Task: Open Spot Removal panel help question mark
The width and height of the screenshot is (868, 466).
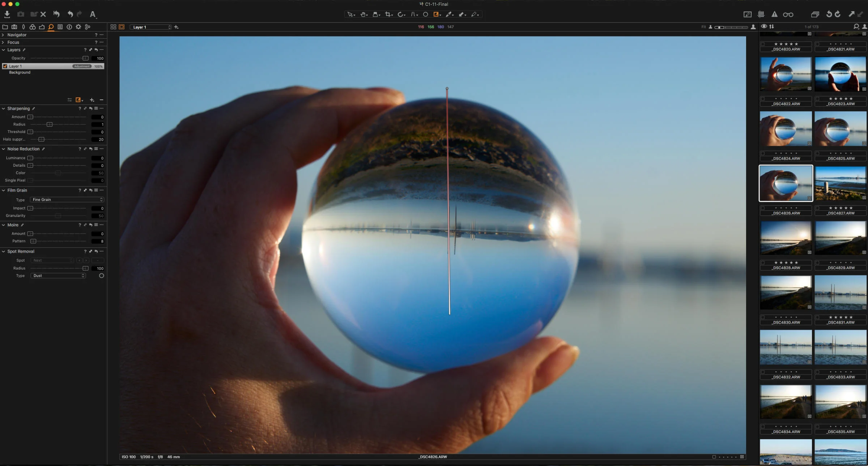Action: click(x=85, y=252)
